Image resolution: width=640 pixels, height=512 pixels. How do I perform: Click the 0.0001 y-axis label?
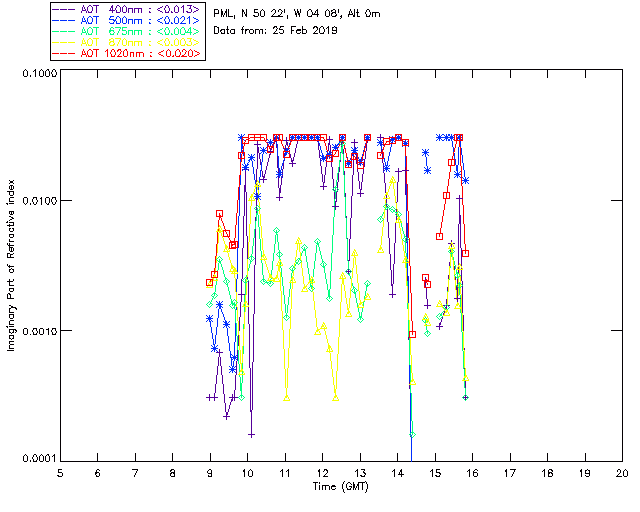click(39, 459)
